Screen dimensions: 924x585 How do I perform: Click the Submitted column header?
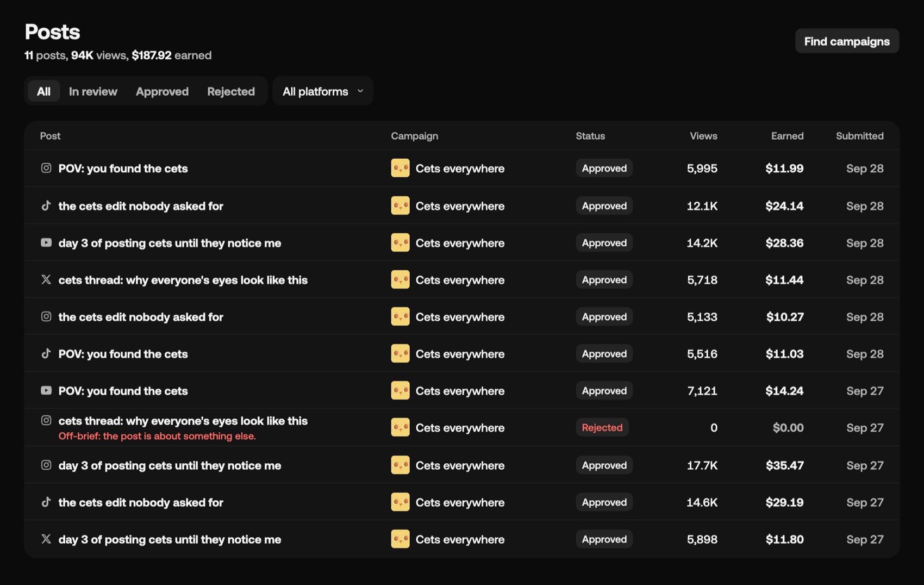[x=859, y=136]
